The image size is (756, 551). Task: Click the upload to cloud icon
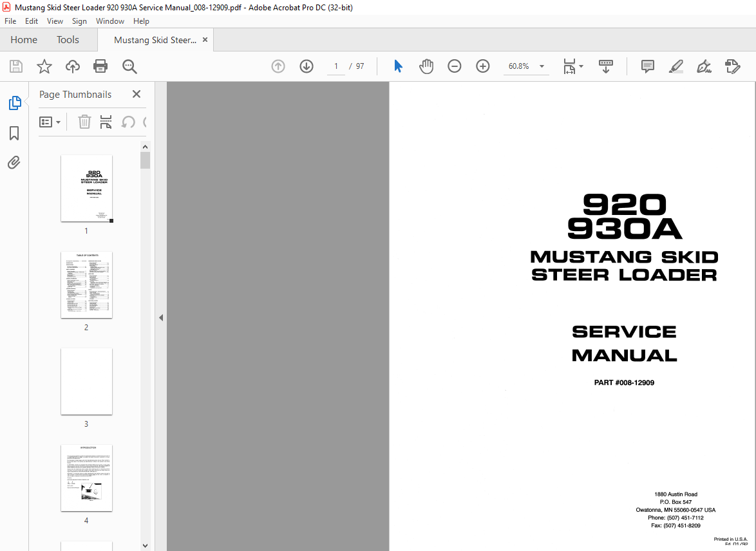coord(73,66)
